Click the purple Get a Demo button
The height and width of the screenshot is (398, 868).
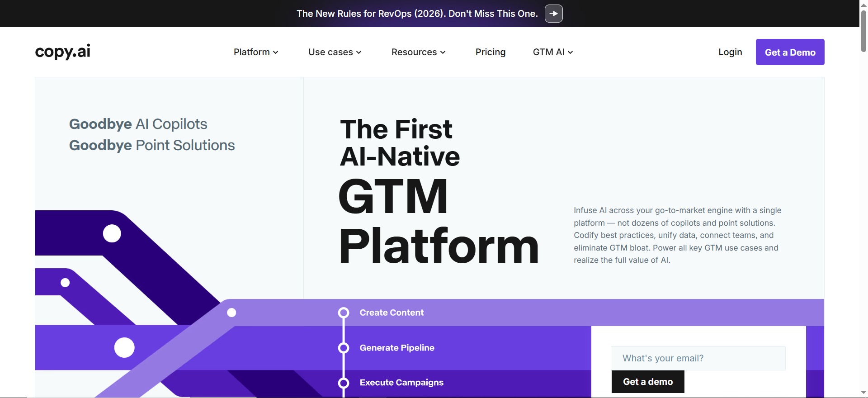[790, 52]
